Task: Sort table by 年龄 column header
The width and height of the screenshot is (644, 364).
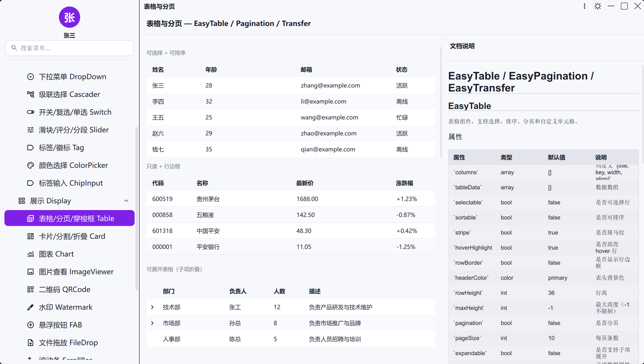Action: click(211, 70)
